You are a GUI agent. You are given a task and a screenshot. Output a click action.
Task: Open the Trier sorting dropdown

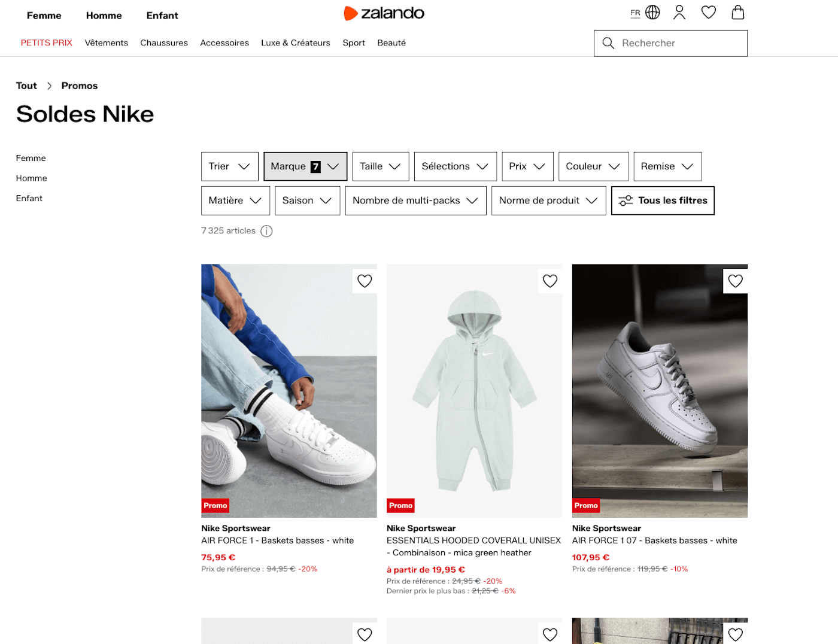[229, 166]
